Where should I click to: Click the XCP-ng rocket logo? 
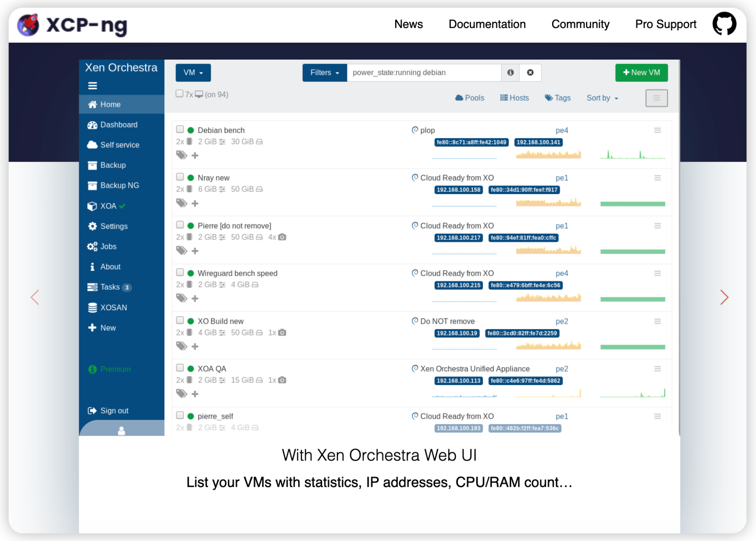pyautogui.click(x=29, y=24)
